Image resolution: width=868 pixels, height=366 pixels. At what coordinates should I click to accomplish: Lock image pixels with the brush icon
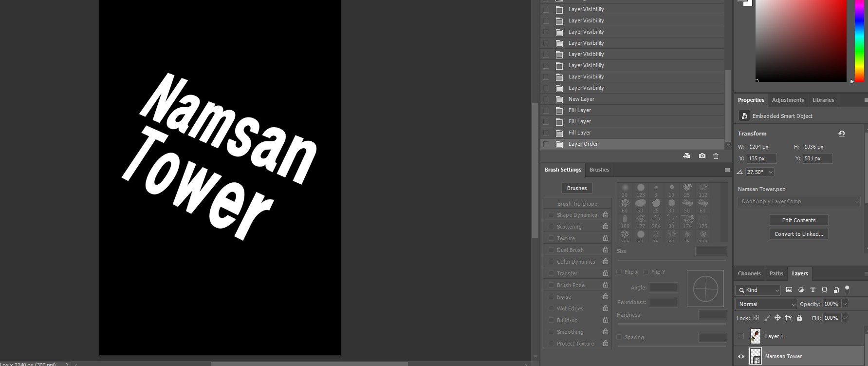click(x=767, y=318)
